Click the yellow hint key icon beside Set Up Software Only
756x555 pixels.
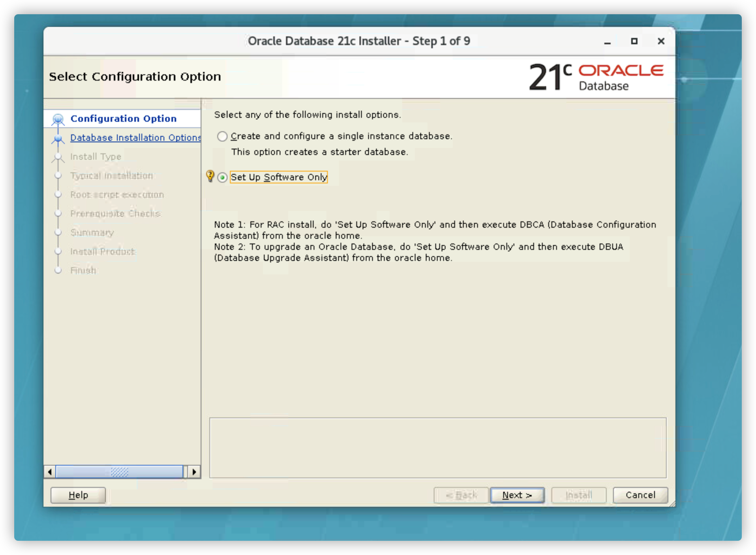[x=210, y=176]
